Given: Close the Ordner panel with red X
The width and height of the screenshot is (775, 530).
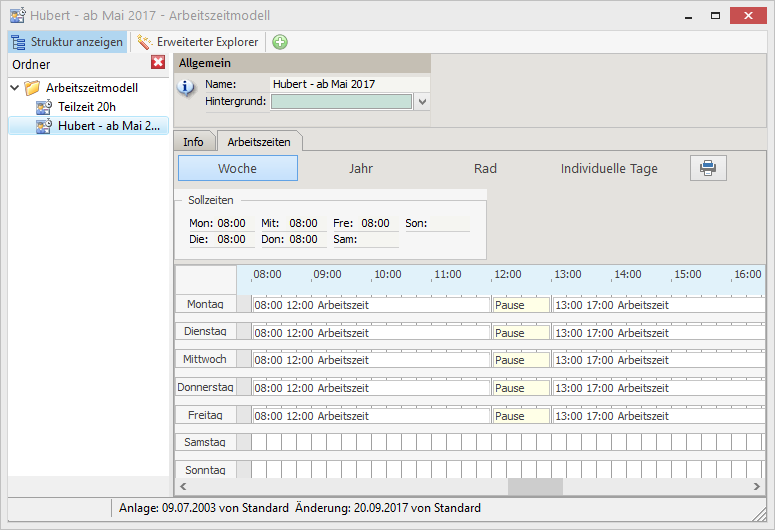Looking at the screenshot, I should 158,63.
